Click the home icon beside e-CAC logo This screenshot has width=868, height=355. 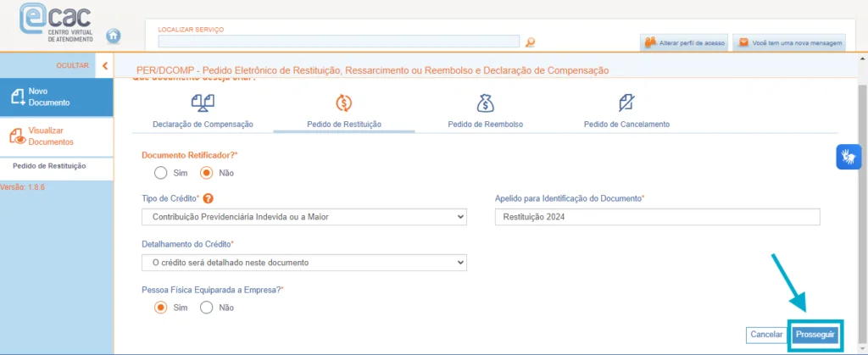tap(114, 36)
